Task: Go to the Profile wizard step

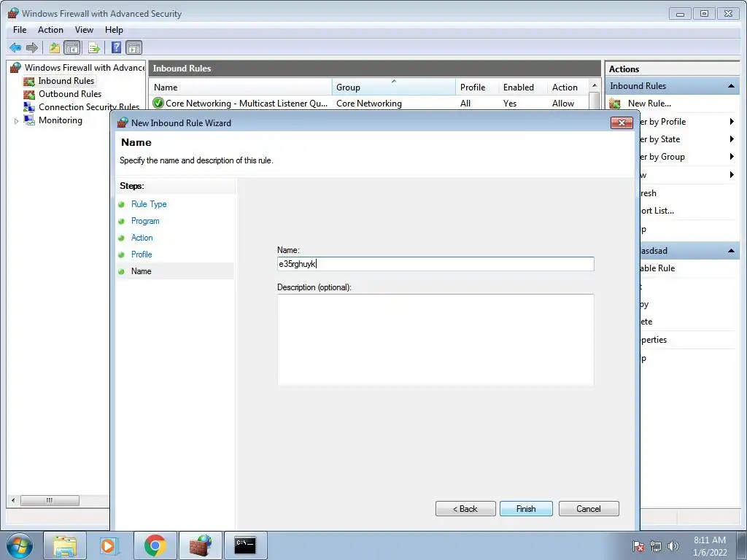Action: [x=142, y=254]
